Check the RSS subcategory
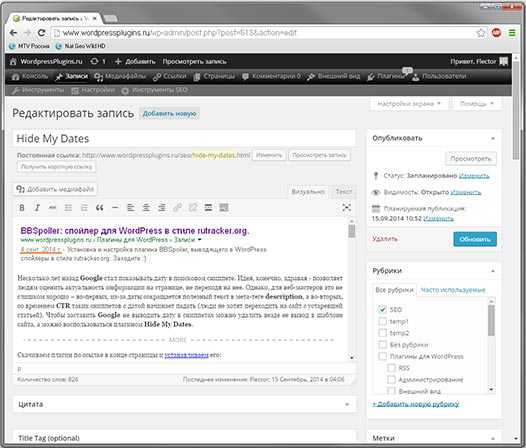Image resolution: width=526 pixels, height=448 pixels. tap(391, 368)
